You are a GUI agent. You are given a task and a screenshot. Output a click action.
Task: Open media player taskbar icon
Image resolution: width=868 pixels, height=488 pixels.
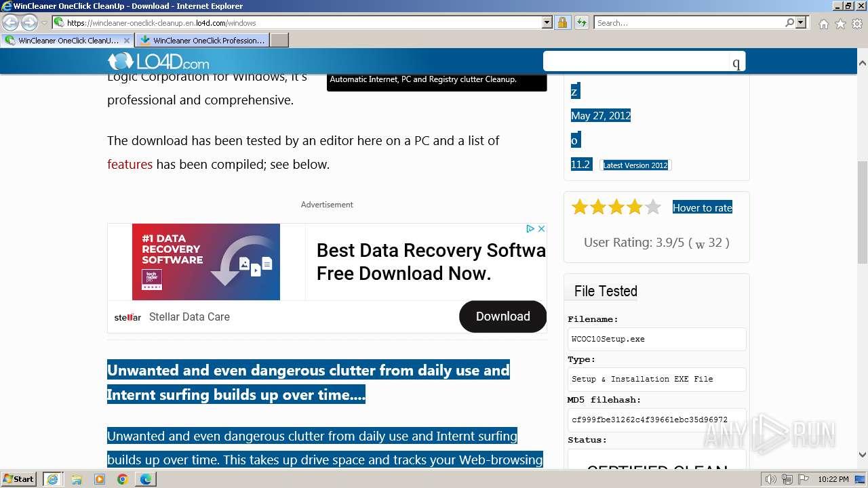tap(100, 479)
